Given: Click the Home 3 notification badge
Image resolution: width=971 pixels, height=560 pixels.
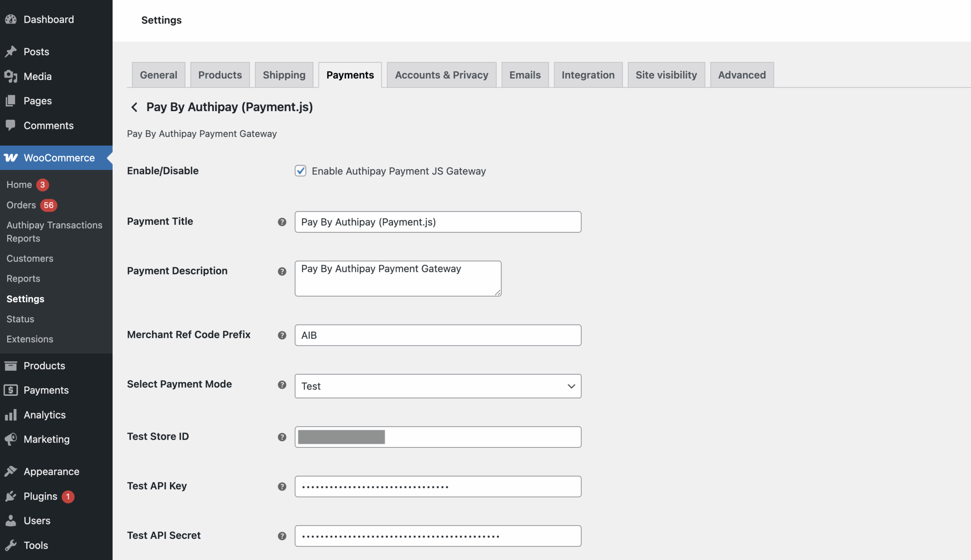Looking at the screenshot, I should pos(43,185).
